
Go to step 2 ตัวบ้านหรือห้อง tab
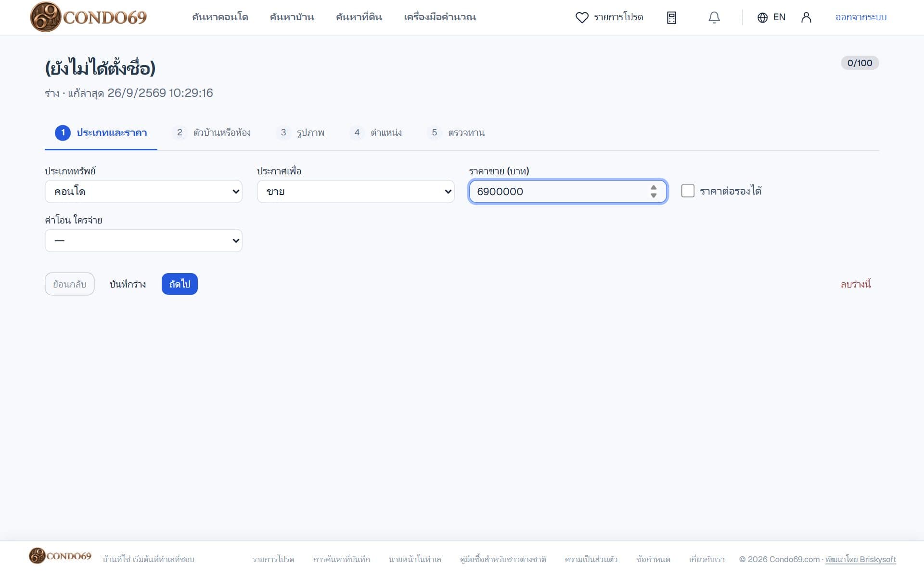pos(212,133)
